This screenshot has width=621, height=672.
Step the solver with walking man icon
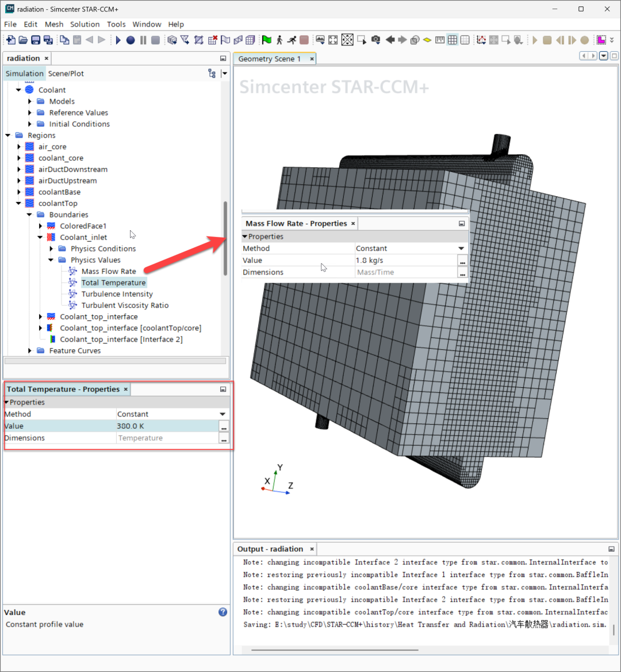tap(279, 40)
